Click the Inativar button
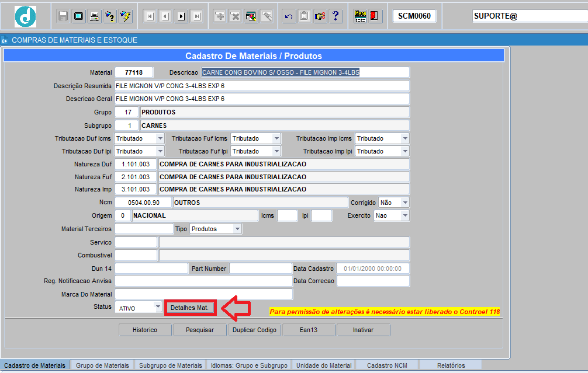This screenshot has width=588, height=373. coord(364,330)
